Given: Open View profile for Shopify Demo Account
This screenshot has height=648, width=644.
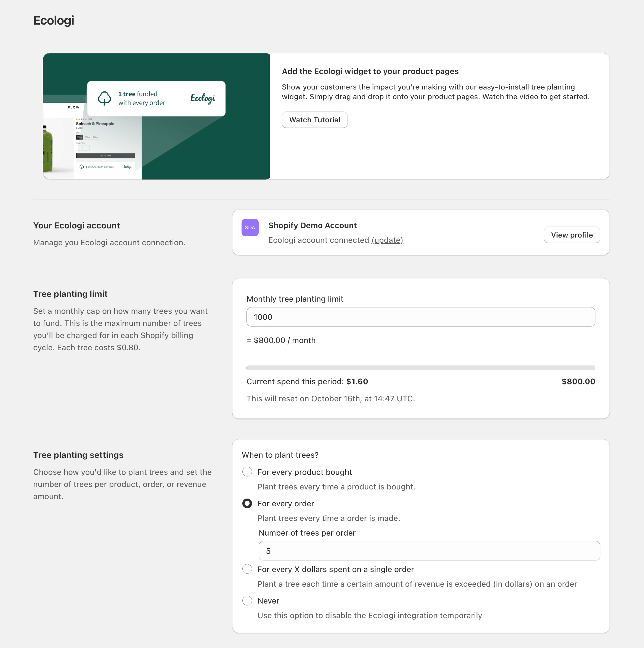Looking at the screenshot, I should coord(572,235).
